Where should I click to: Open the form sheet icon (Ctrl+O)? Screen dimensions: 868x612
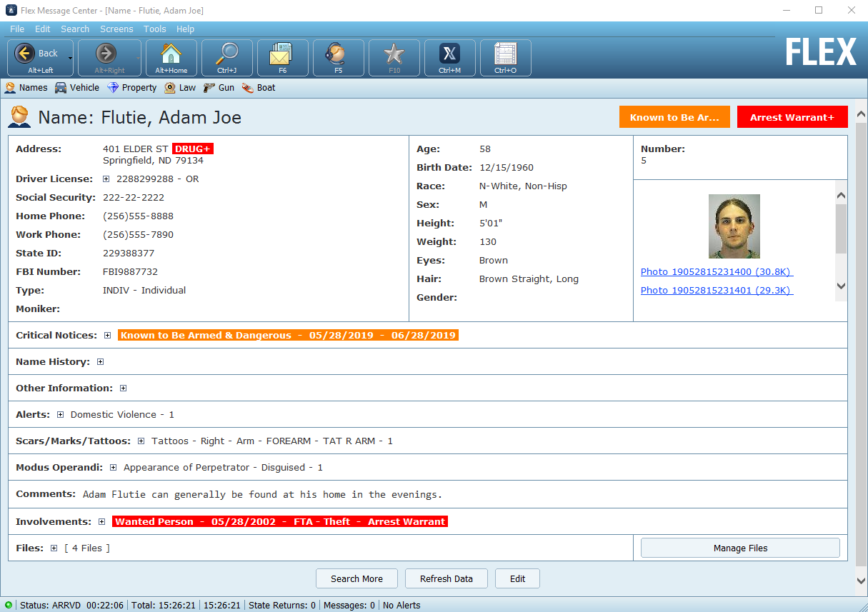pos(506,57)
